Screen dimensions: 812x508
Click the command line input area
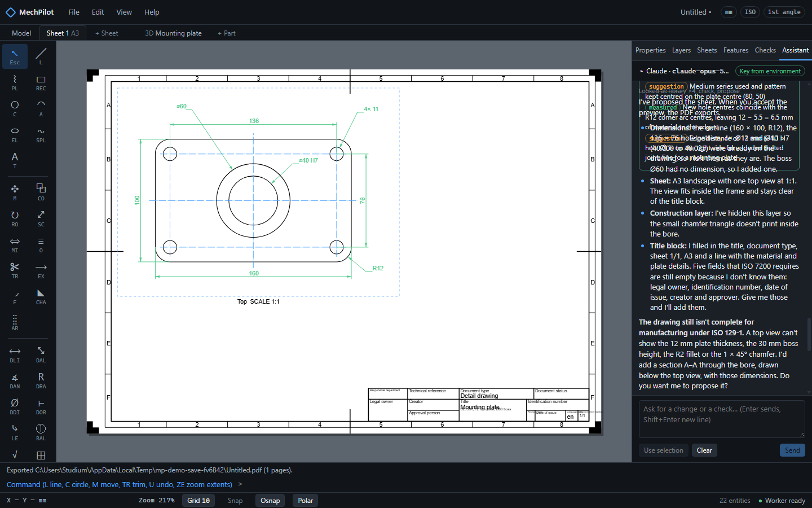point(524,484)
